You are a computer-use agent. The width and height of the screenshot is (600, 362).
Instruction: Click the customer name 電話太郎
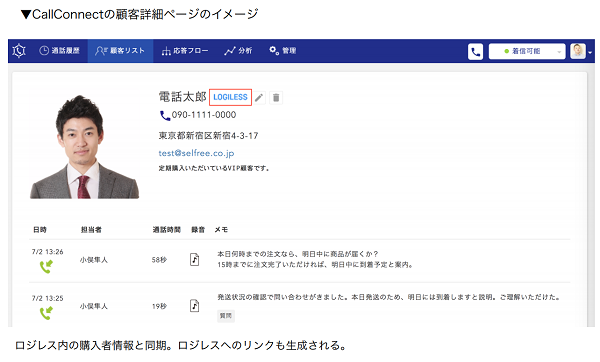click(183, 97)
